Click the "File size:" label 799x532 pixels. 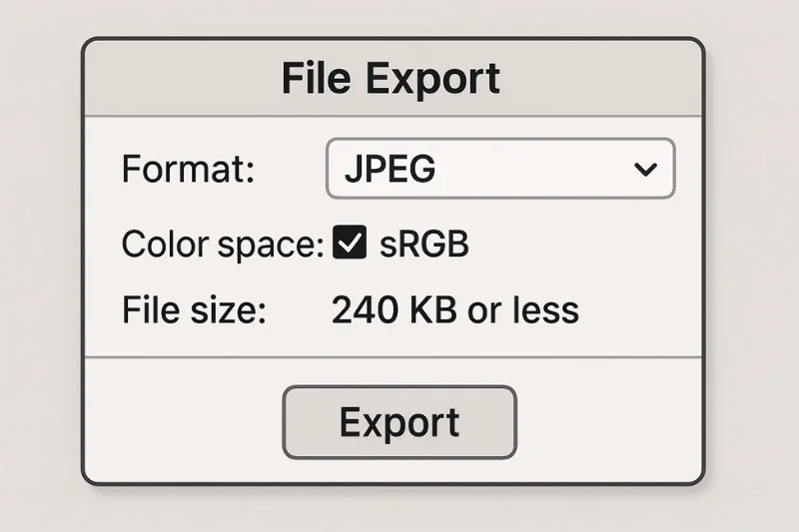click(194, 310)
